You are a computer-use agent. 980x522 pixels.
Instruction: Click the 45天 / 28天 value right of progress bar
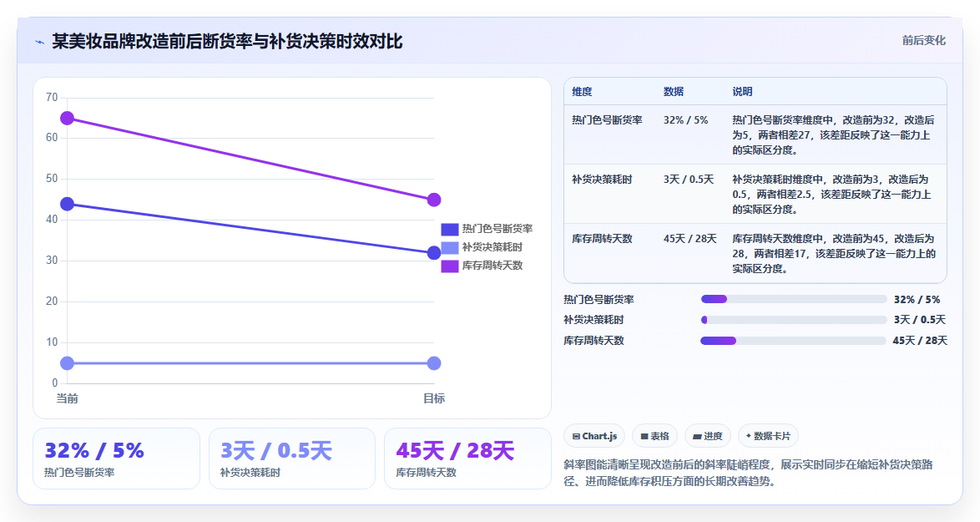[x=920, y=341]
